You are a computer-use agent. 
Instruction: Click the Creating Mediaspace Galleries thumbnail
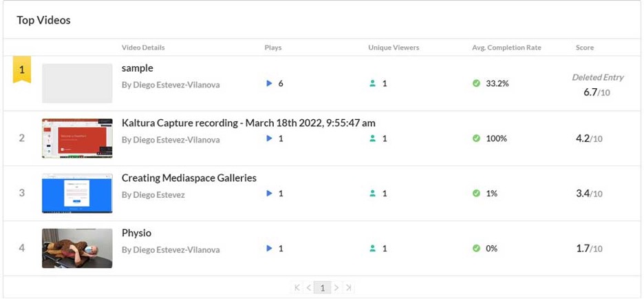pyautogui.click(x=77, y=193)
